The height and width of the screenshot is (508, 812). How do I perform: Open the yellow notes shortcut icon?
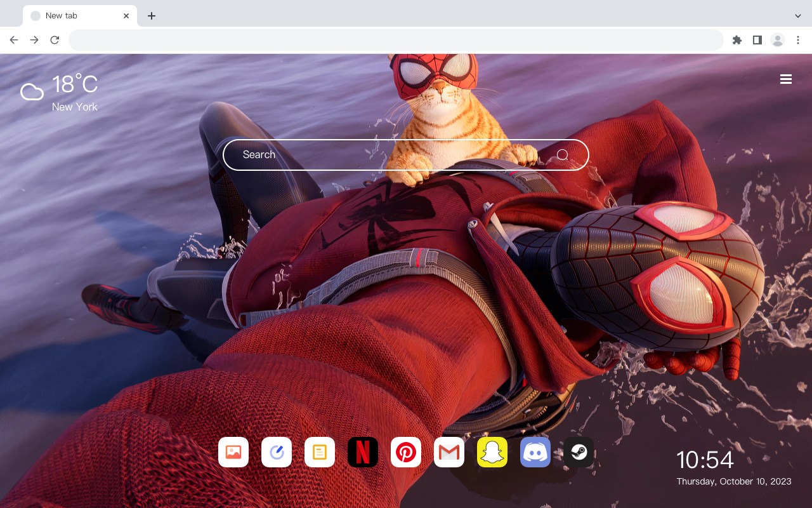tap(320, 452)
